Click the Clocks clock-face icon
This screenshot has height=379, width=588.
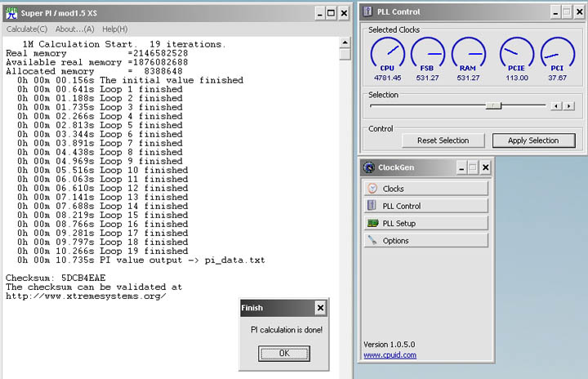tap(372, 189)
